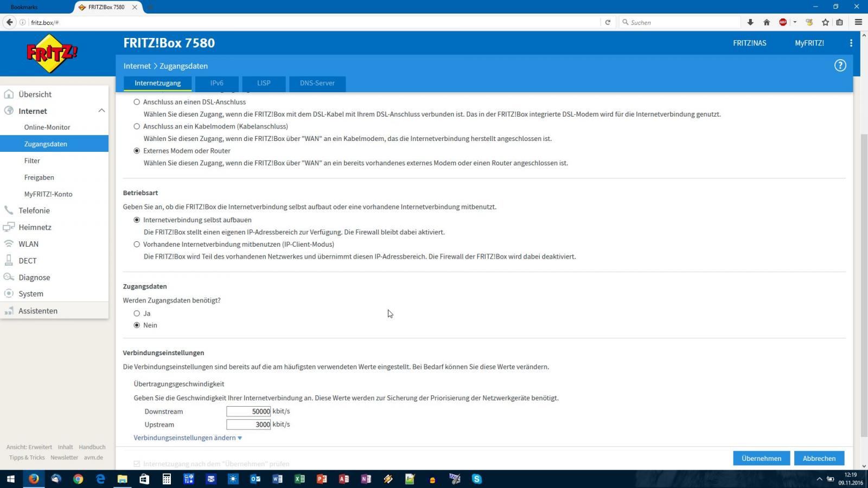This screenshot has height=488, width=868.
Task: Launch Google Chrome from the taskbar
Action: [78, 479]
